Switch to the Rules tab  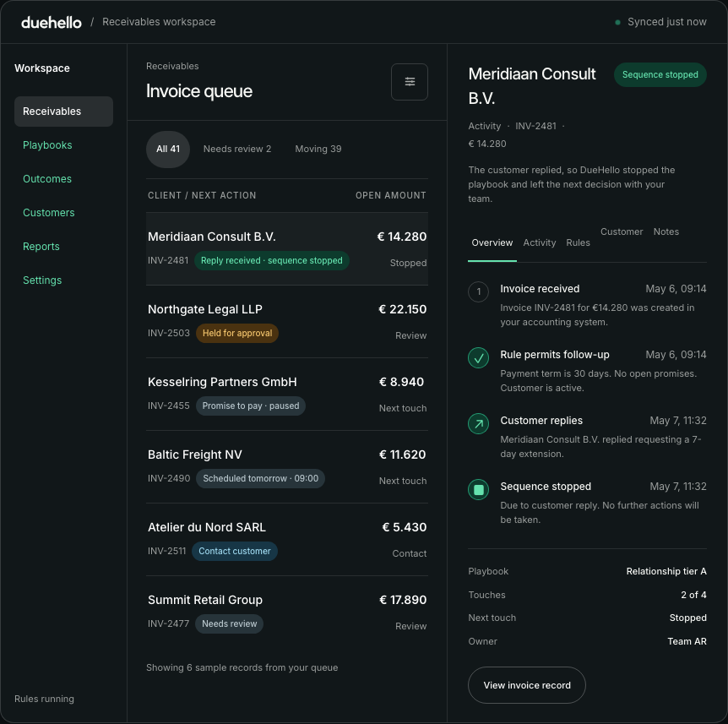click(578, 242)
